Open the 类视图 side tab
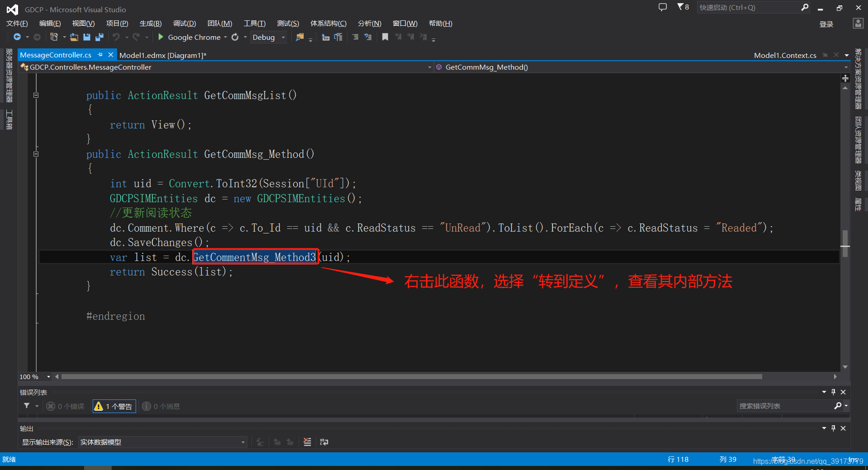Screen dimensions: 868x470 tap(858, 180)
